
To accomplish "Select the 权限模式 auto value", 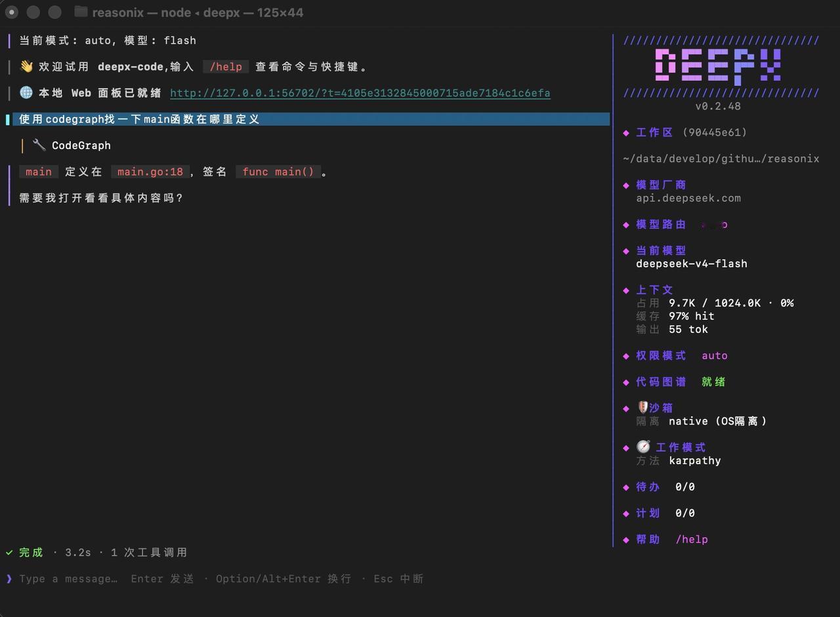I will tap(715, 356).
